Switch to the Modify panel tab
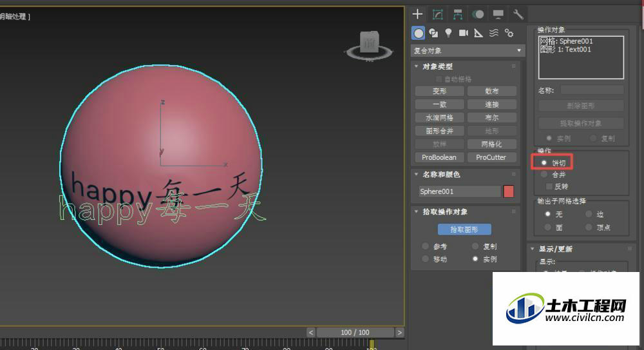The height and width of the screenshot is (350, 644). pos(437,14)
